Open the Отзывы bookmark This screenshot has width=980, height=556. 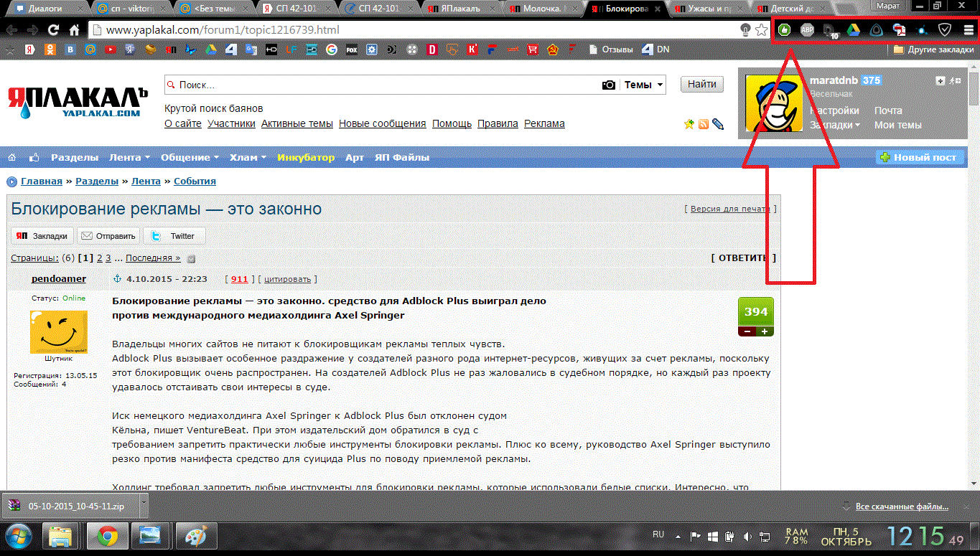tap(611, 50)
